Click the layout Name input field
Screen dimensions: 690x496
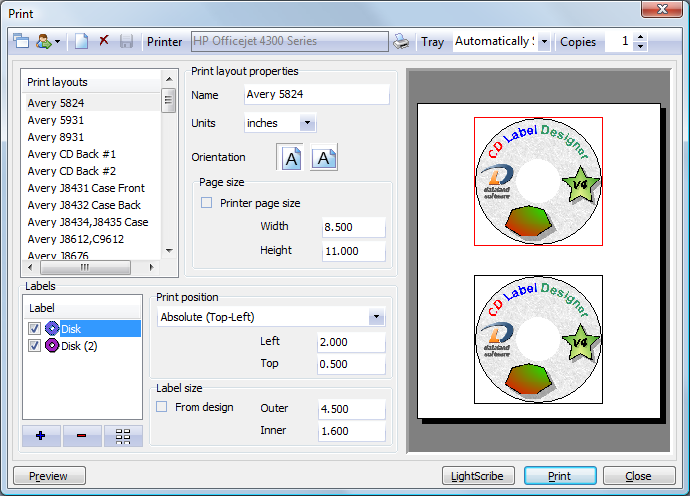(316, 94)
